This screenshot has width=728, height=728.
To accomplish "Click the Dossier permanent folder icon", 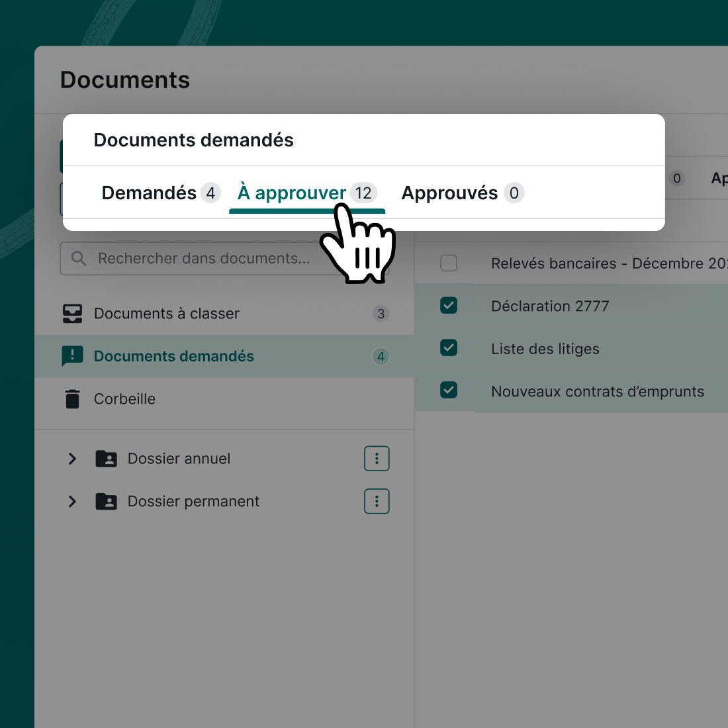I will tap(107, 502).
